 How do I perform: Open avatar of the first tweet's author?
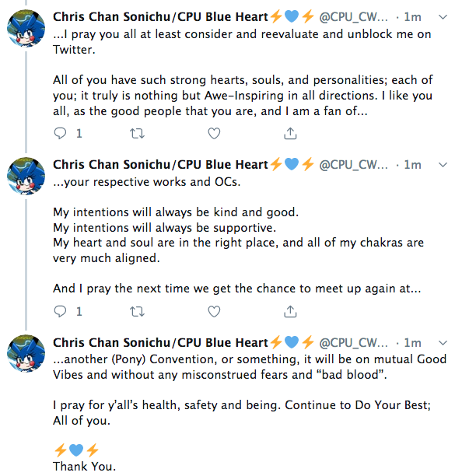[x=26, y=28]
